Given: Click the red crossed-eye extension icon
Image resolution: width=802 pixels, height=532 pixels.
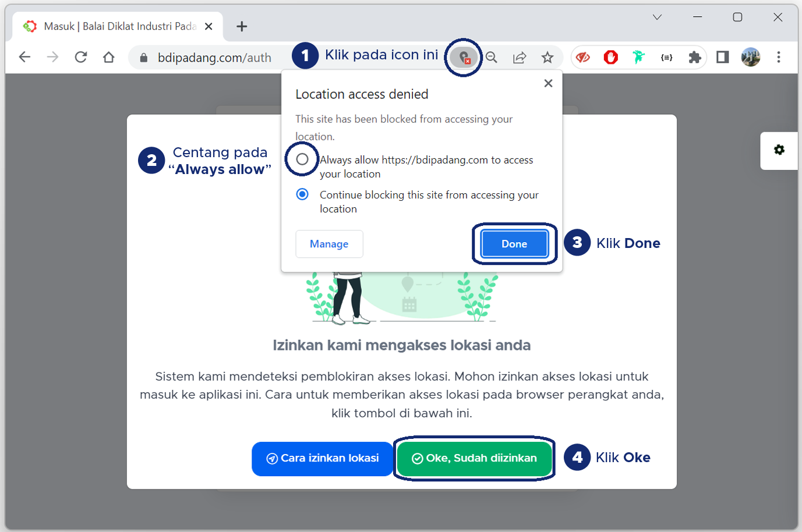Looking at the screenshot, I should click(x=583, y=57).
